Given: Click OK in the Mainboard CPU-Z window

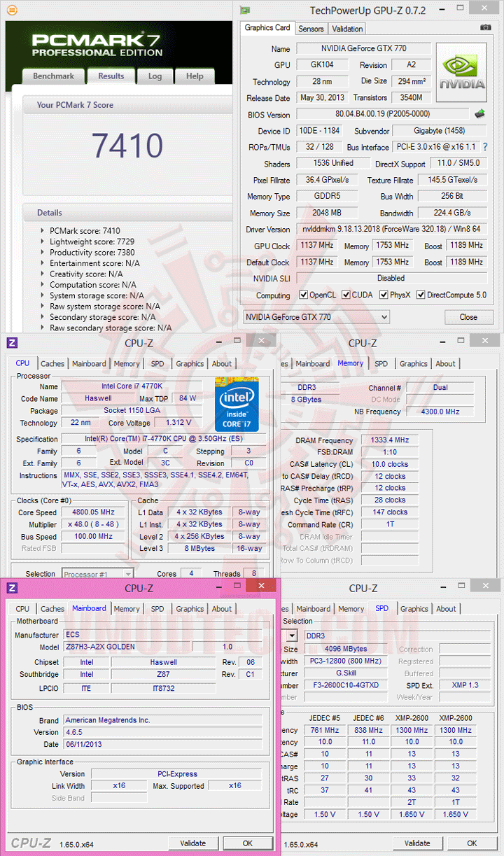Looking at the screenshot, I should click(248, 843).
